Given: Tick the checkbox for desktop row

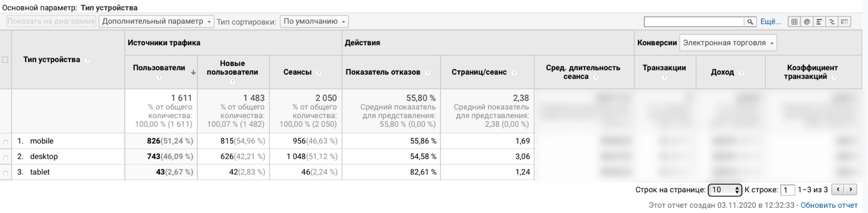Looking at the screenshot, I should tap(6, 158).
